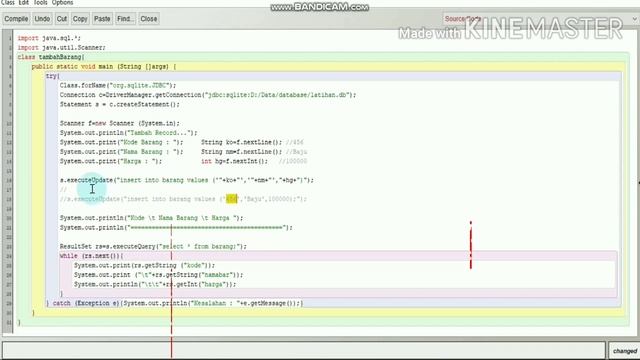Click the '//456' comment

pyautogui.click(x=295, y=142)
